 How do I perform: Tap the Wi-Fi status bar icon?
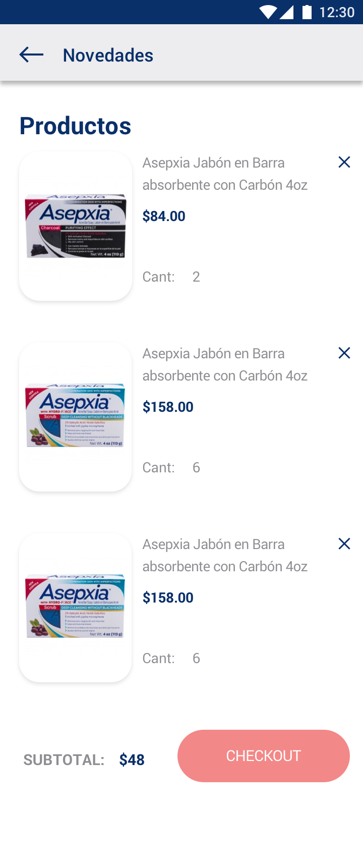[x=268, y=12]
